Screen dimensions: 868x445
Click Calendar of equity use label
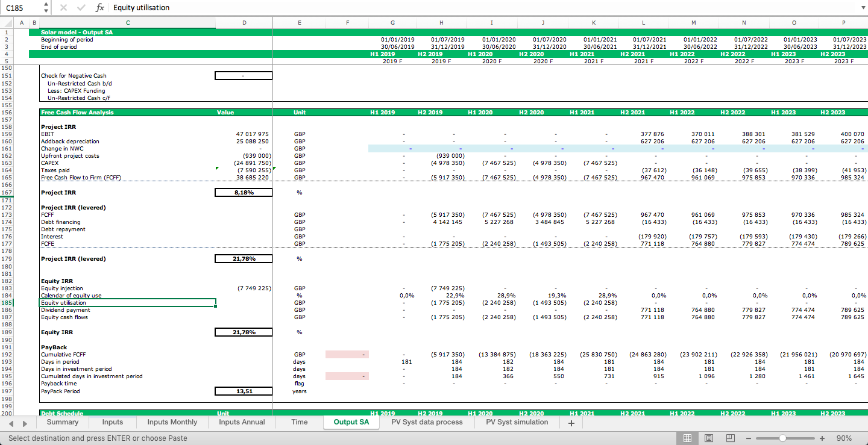click(71, 296)
